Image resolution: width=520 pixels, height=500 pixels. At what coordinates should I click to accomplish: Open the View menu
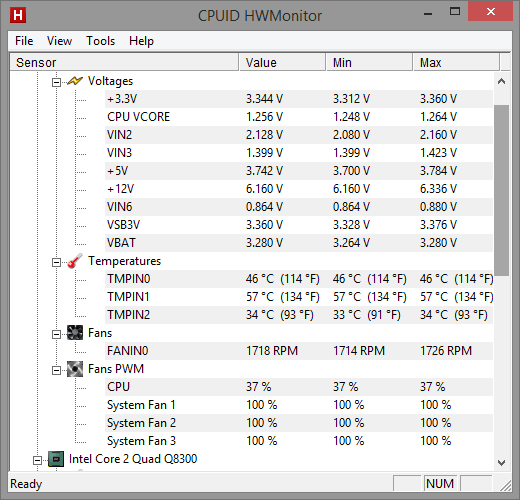pos(59,41)
